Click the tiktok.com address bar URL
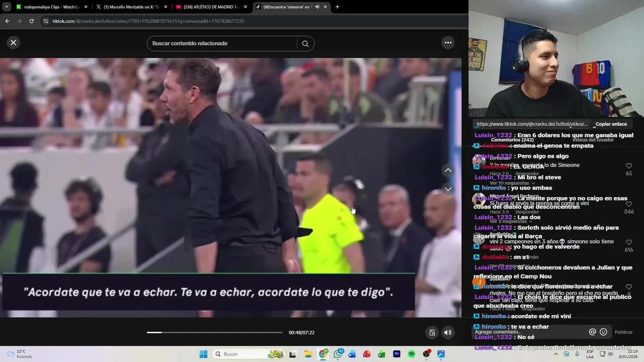 (x=148, y=21)
